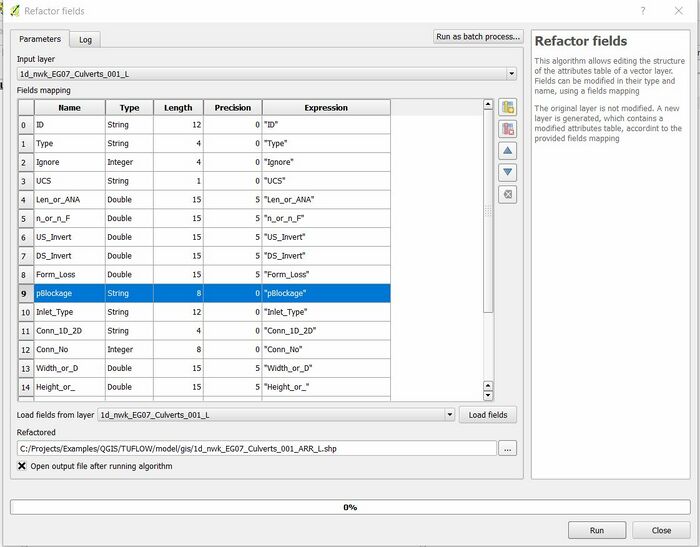
Task: Browse for output file with ellipsis button
Action: [508, 449]
